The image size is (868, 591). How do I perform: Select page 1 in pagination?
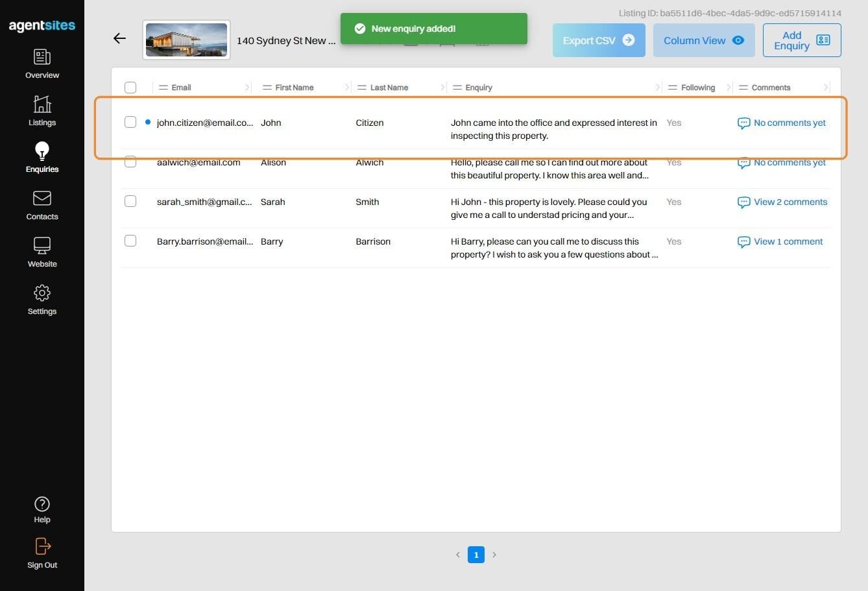pos(476,555)
